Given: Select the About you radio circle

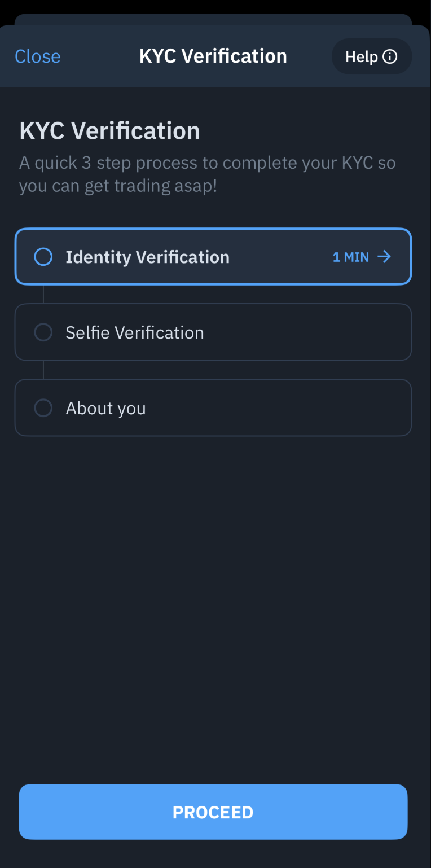Looking at the screenshot, I should coord(43,408).
